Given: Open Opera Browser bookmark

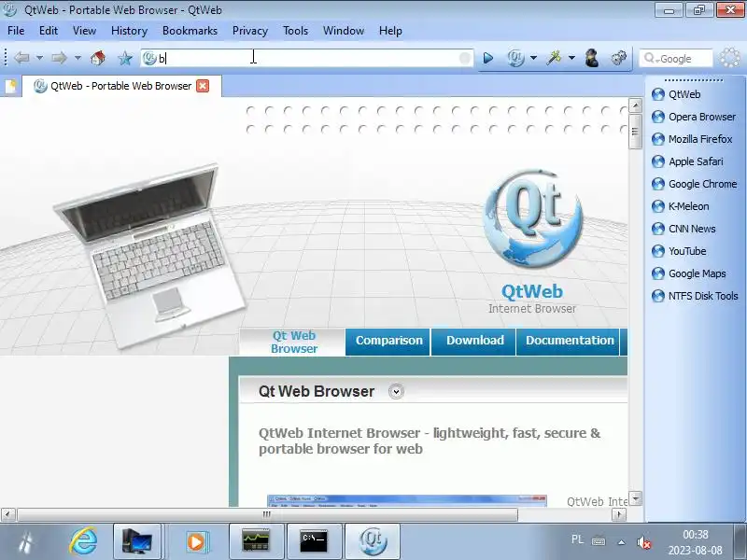Looking at the screenshot, I should click(694, 117).
